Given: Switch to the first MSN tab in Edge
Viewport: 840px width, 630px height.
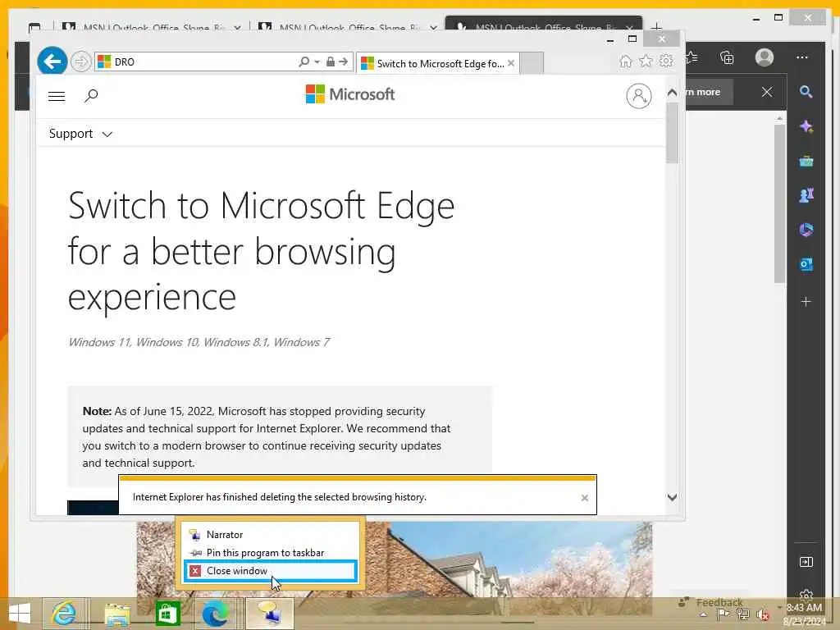Looking at the screenshot, I should (152, 27).
